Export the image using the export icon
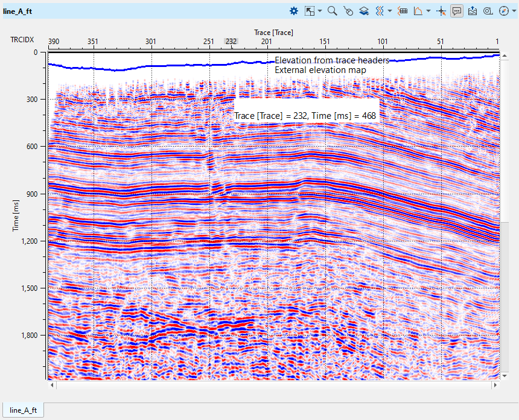Image resolution: width=519 pixels, height=420 pixels. coord(473,11)
